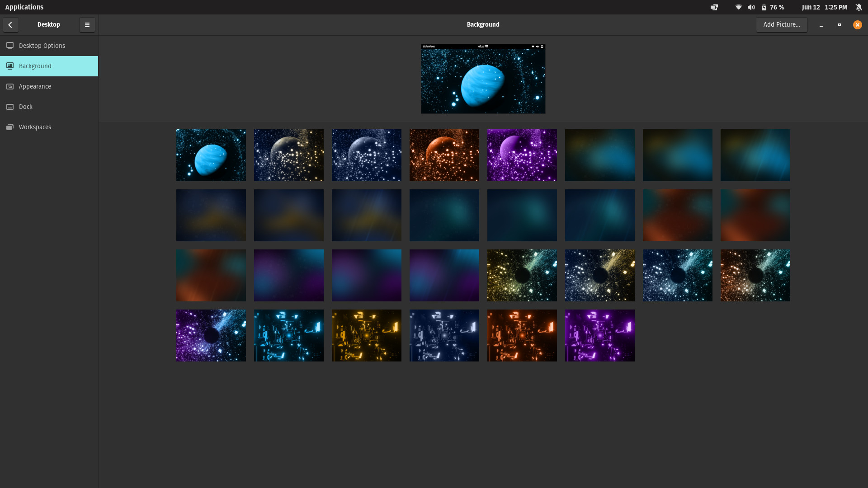Open the volume speaker indicator
This screenshot has width=868, height=488.
pos(751,7)
